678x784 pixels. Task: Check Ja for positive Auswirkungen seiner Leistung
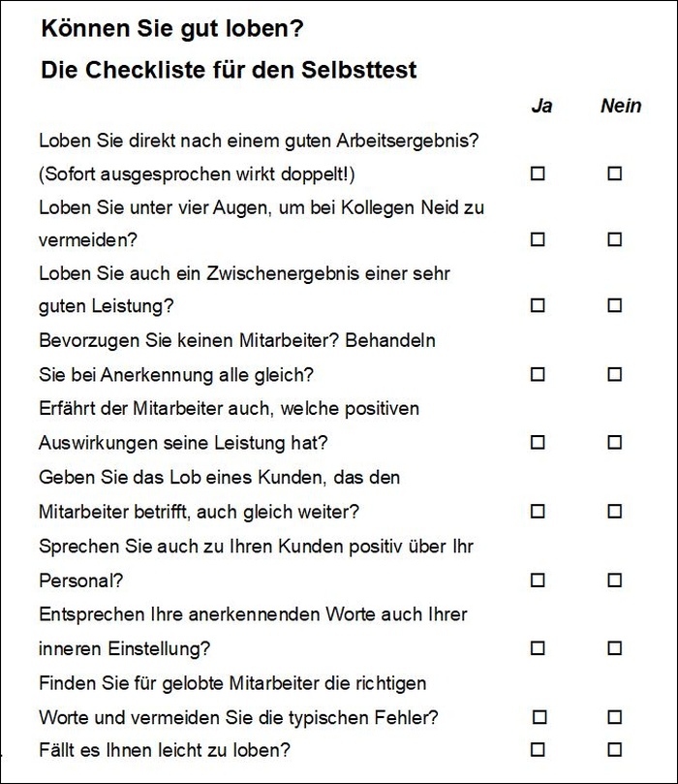(538, 443)
